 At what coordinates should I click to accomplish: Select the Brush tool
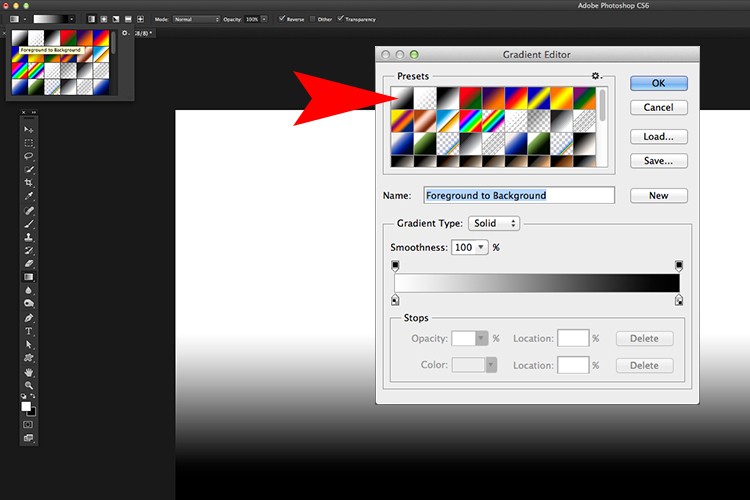coord(29,224)
